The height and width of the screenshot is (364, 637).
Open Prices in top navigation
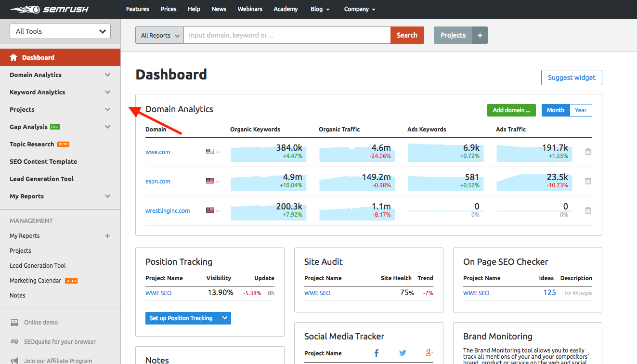[169, 9]
